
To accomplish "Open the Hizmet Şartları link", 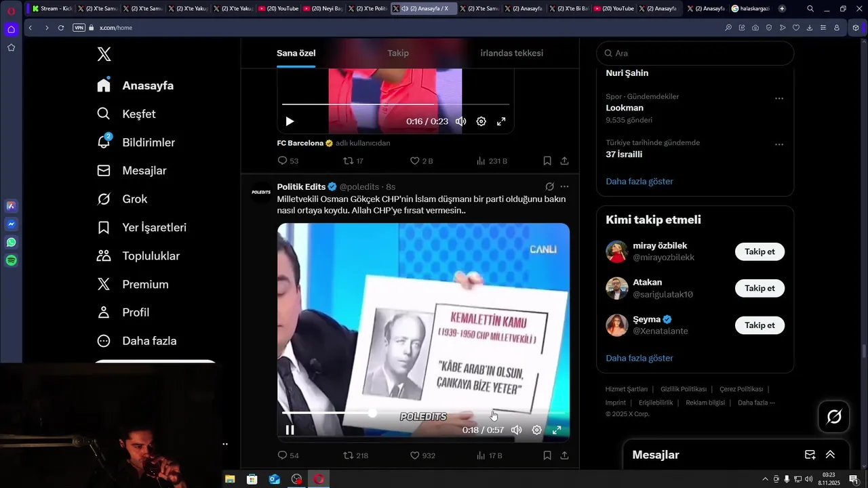I will point(627,389).
